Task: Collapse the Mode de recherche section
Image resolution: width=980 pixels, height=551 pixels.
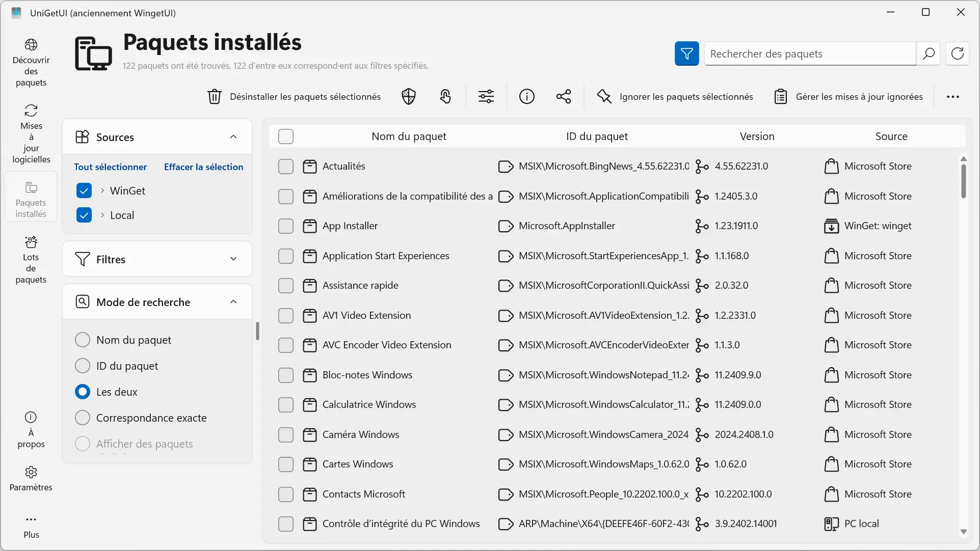Action: [233, 301]
